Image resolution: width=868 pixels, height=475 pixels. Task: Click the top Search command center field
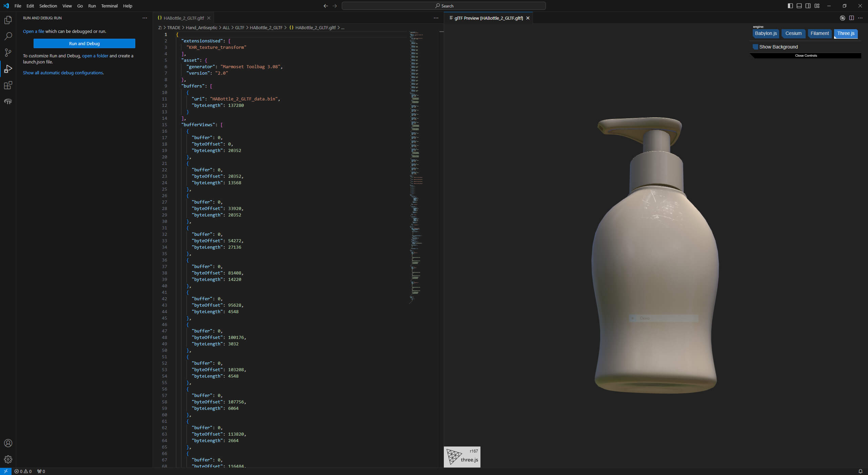pyautogui.click(x=443, y=6)
